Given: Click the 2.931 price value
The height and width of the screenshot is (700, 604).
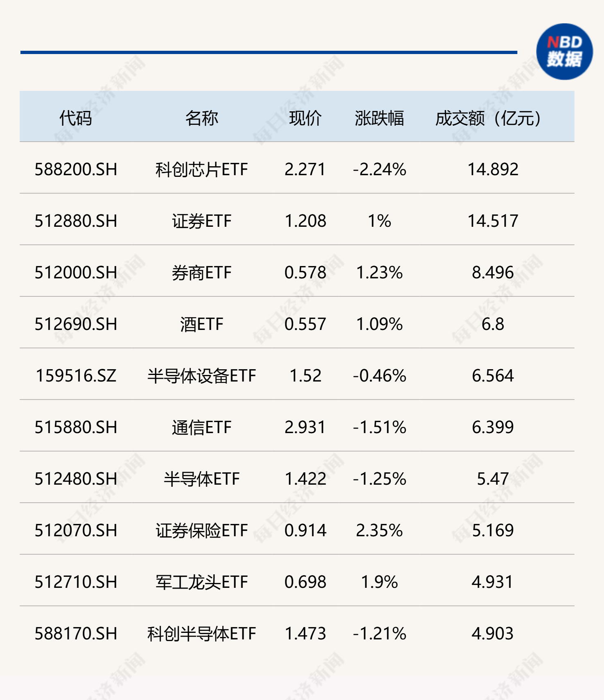Looking at the screenshot, I should [x=305, y=427].
